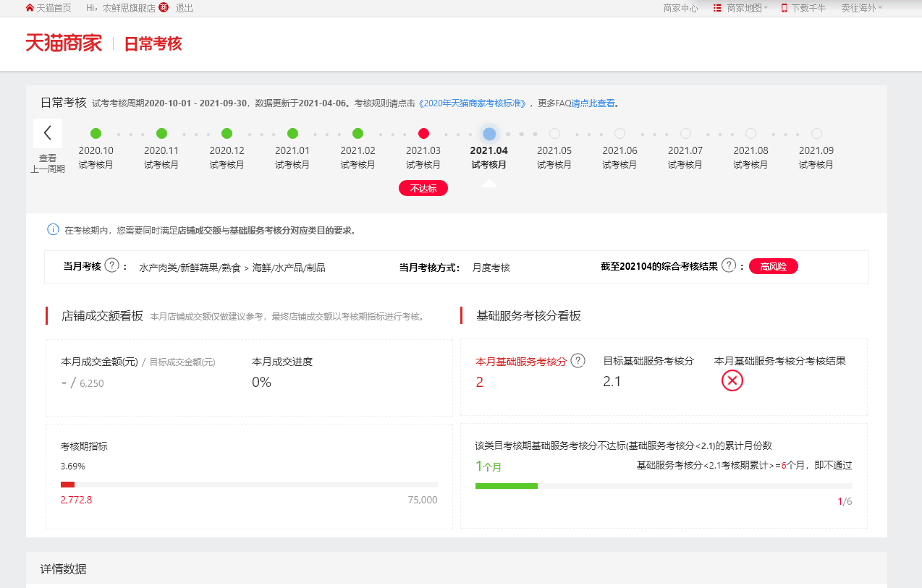
Task: Open the 下载千牛 link
Action: click(x=808, y=8)
